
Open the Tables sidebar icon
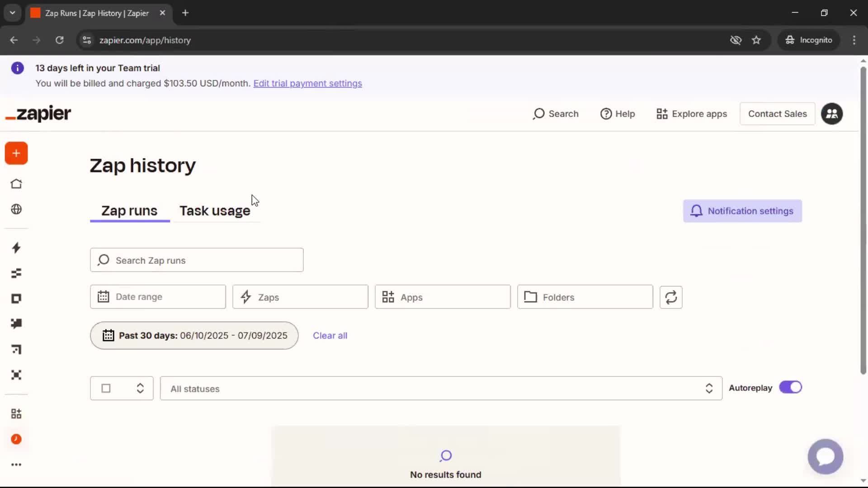pos(16,273)
